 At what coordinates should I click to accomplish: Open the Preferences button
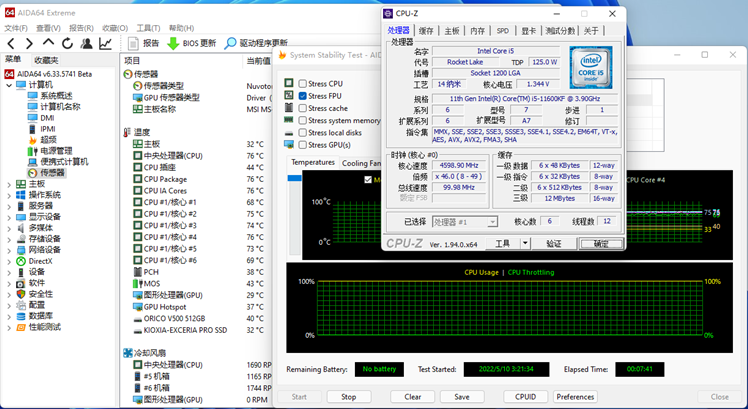coord(575,397)
